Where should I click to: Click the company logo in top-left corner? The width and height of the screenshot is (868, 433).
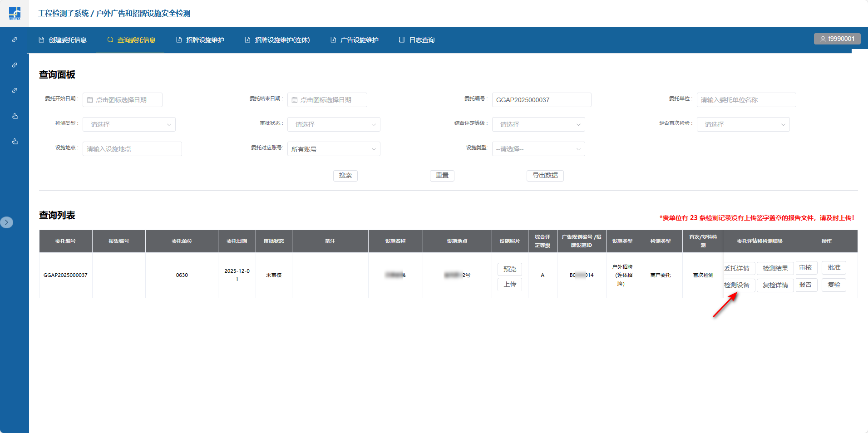tap(15, 13)
